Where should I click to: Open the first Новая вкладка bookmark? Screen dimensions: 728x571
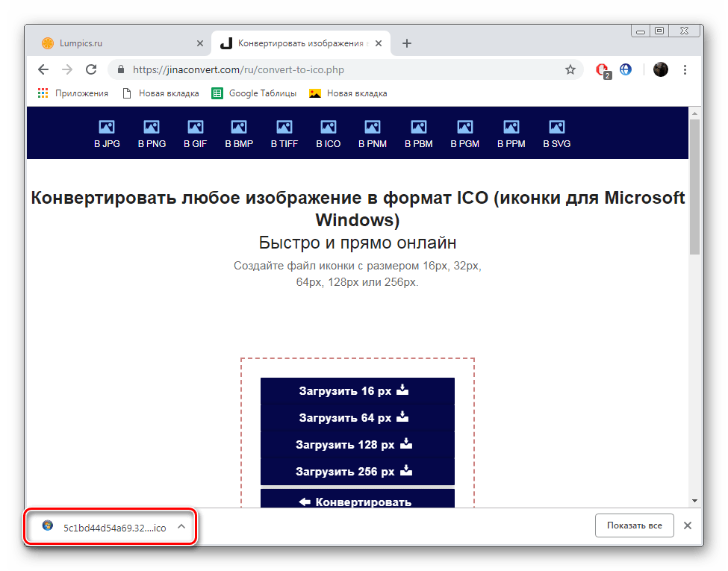click(161, 93)
